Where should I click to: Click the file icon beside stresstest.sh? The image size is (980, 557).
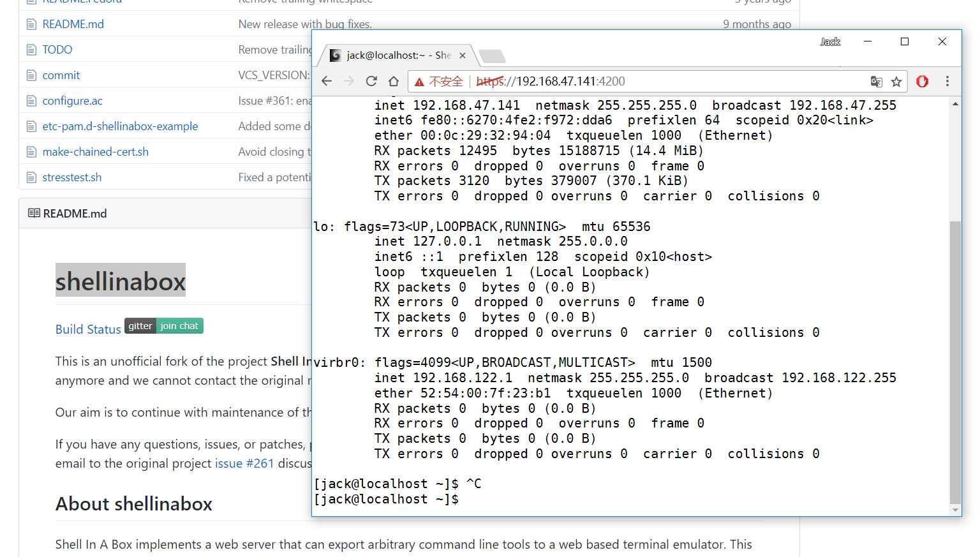(31, 177)
